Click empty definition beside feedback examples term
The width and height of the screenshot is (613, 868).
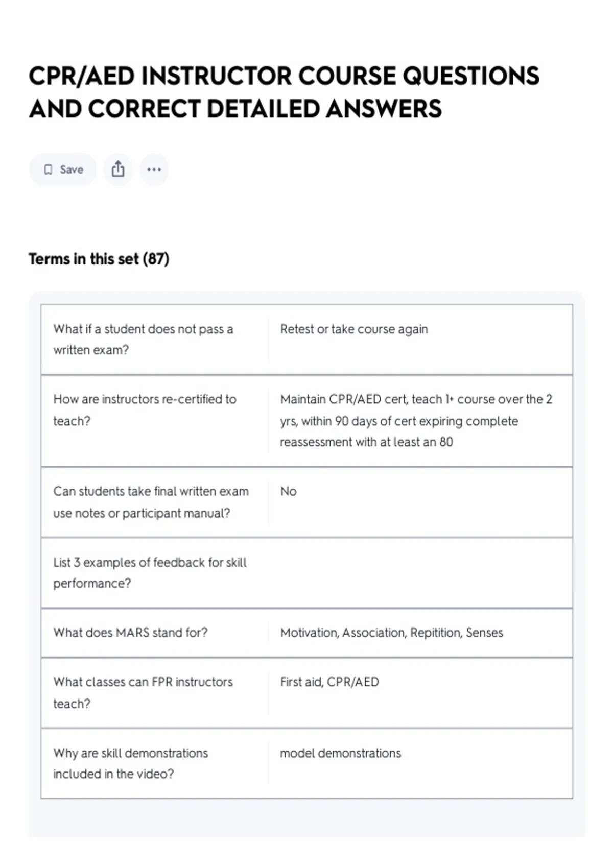pyautogui.click(x=420, y=573)
